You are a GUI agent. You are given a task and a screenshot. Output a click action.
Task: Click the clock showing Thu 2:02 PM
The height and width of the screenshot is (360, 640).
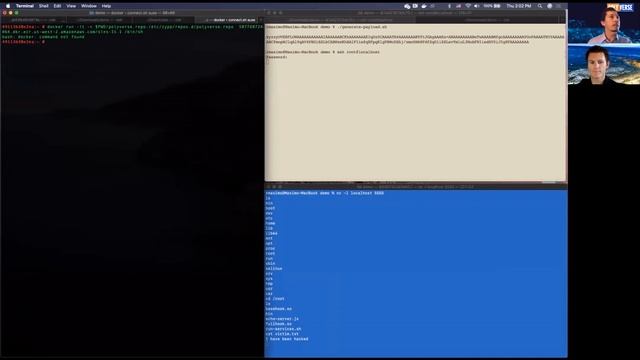(519, 6)
